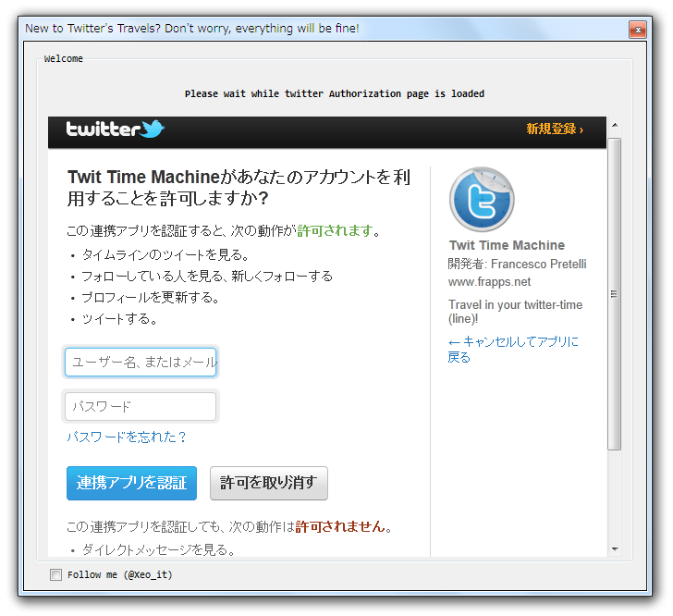The width and height of the screenshot is (673, 616).
Task: Focus the パスワード input field
Action: click(141, 406)
